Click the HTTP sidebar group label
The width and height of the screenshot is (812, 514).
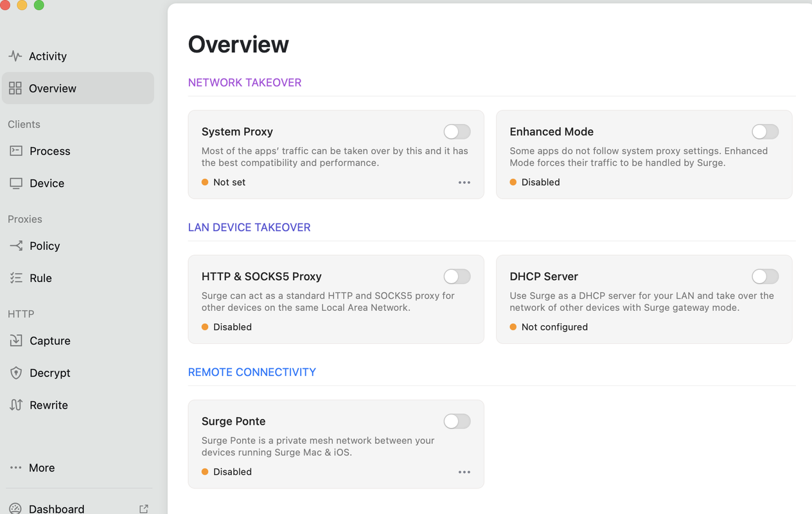point(21,314)
